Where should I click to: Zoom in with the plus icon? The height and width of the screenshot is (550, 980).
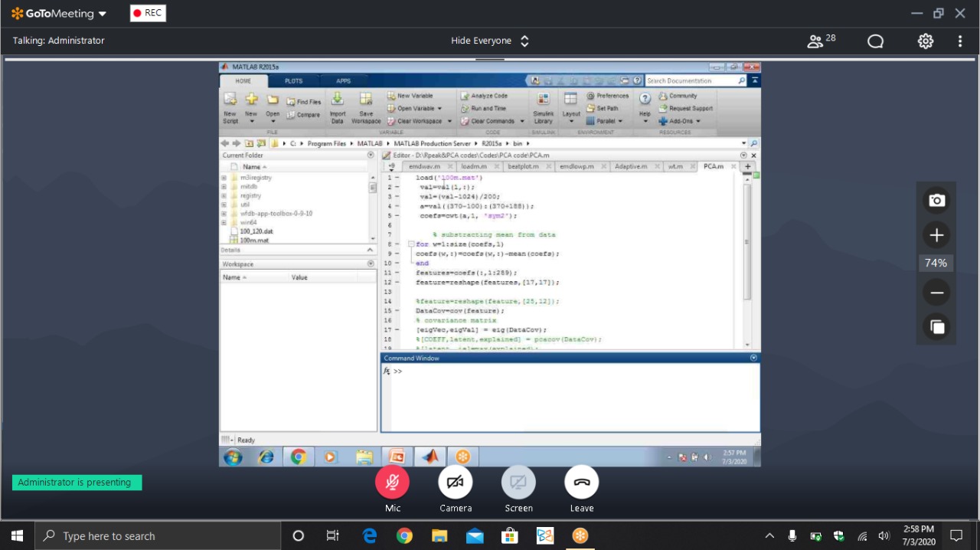(936, 235)
